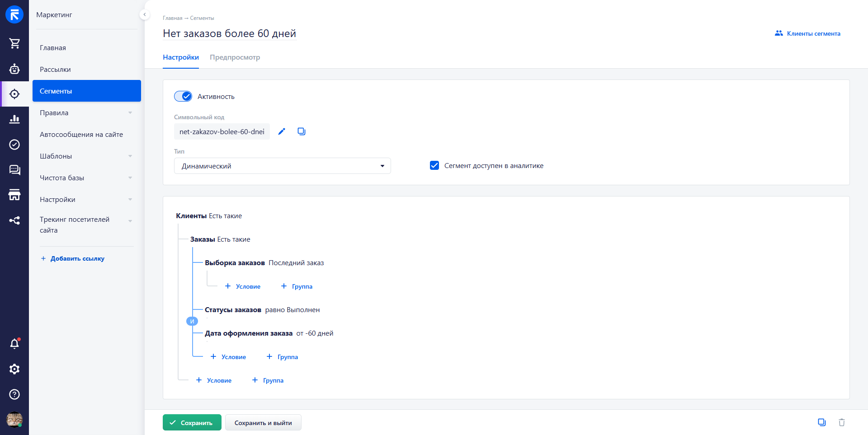Copy the symbolic code with copy icon
Screen dimensions: 868x435
click(302, 131)
